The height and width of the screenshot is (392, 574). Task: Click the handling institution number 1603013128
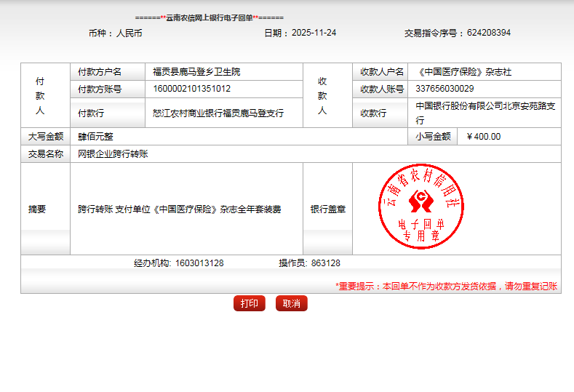tap(199, 263)
